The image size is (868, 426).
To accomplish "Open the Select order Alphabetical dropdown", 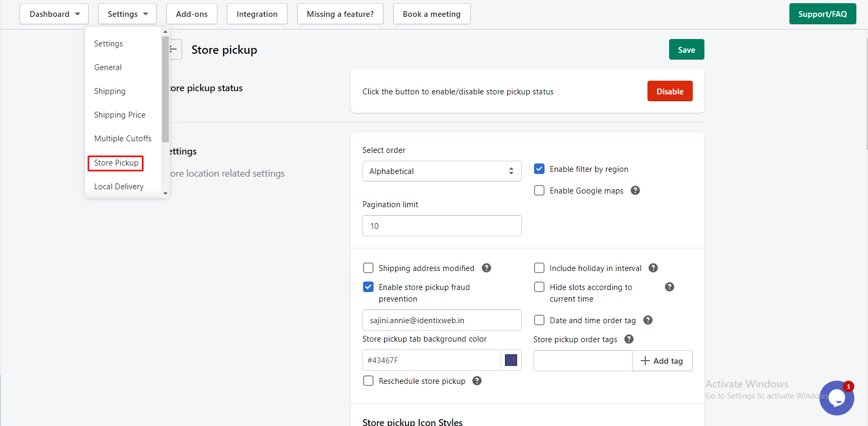I will coord(442,171).
